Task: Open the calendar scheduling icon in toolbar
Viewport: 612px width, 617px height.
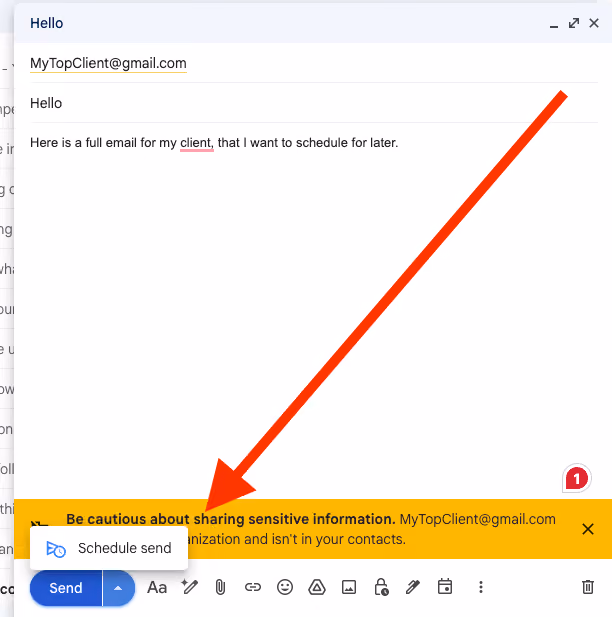Action: coord(445,586)
